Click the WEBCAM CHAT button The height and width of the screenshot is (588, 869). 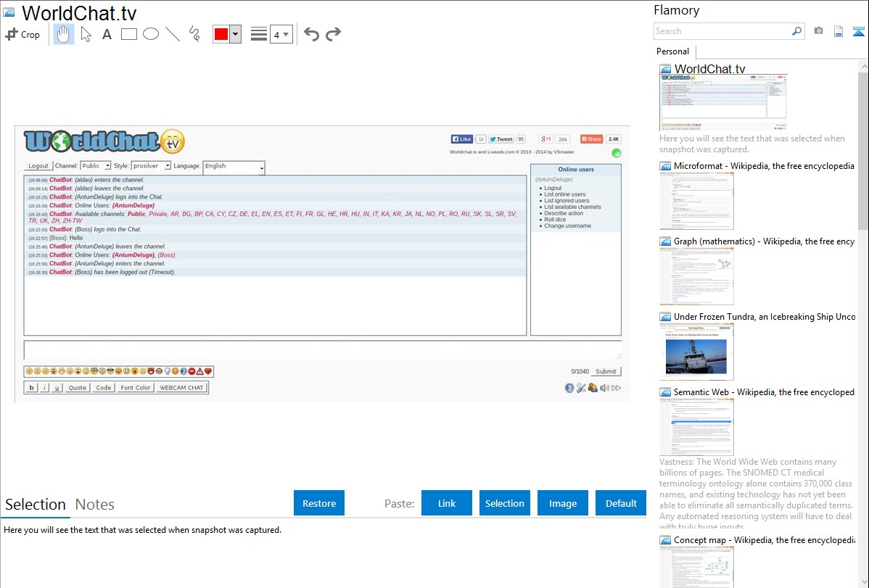(x=181, y=387)
